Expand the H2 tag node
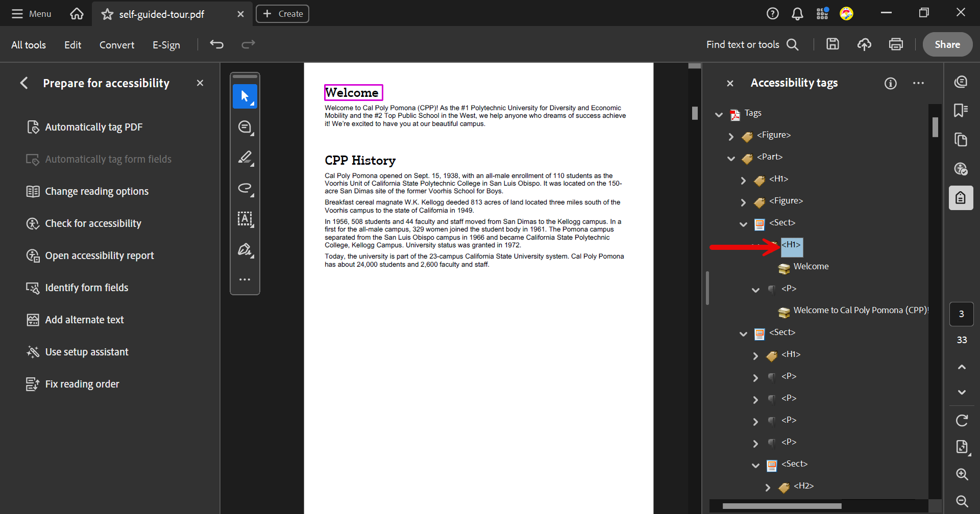Image resolution: width=980 pixels, height=514 pixels. (x=768, y=487)
